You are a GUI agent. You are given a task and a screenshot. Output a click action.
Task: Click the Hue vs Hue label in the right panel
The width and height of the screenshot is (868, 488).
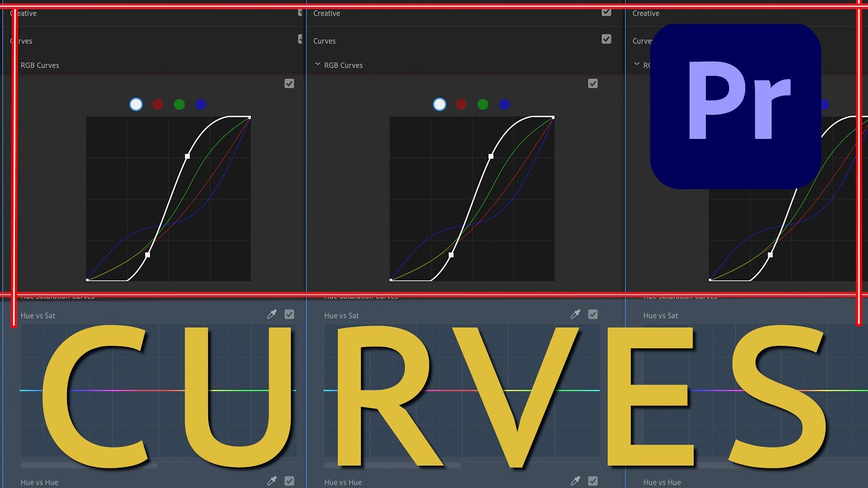point(662,483)
